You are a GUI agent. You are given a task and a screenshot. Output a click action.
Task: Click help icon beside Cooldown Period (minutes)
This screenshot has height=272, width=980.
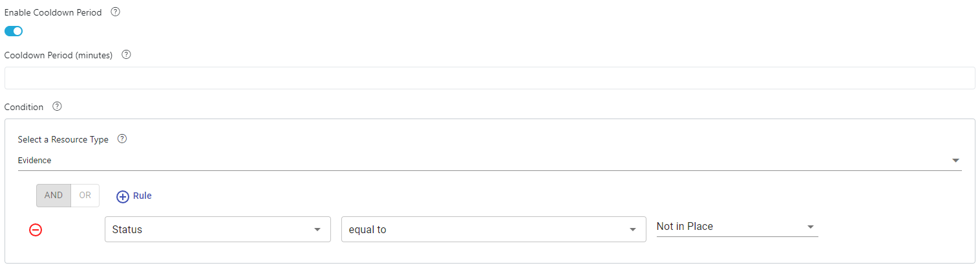[127, 55]
